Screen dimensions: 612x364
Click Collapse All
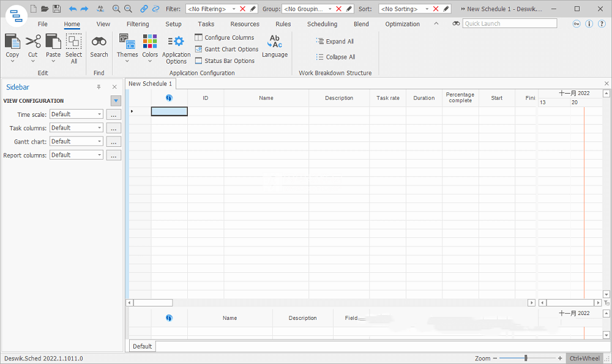click(x=335, y=57)
